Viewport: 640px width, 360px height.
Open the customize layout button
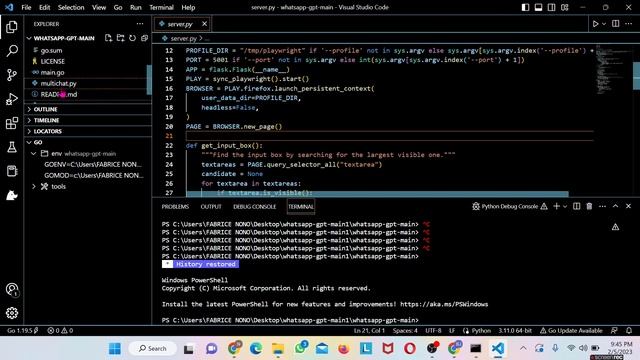[x=564, y=7]
